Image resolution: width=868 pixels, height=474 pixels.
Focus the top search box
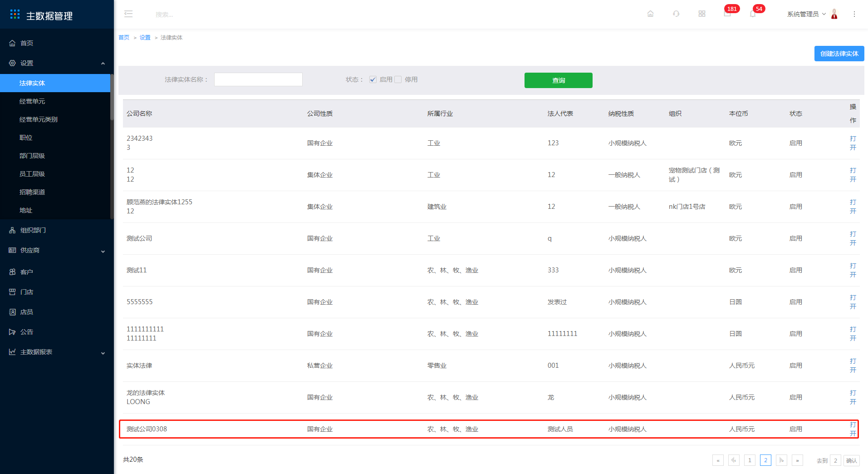click(x=164, y=15)
